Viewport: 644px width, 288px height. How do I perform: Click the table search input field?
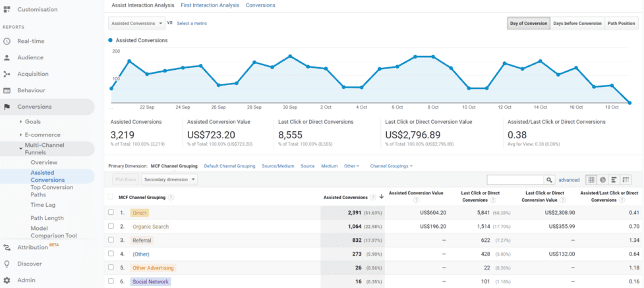click(x=515, y=179)
